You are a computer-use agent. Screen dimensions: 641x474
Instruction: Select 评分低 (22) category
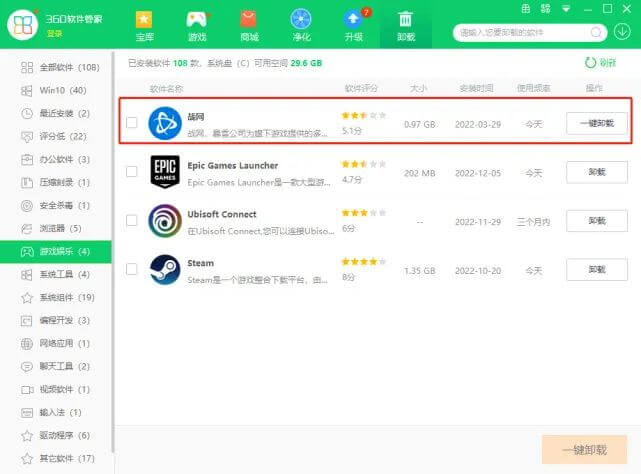click(x=56, y=136)
